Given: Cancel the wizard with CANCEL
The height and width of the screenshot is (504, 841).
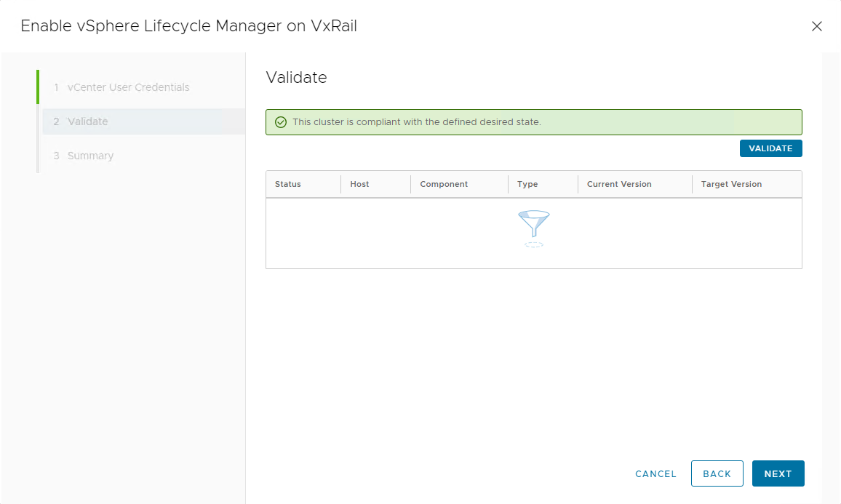Looking at the screenshot, I should [x=655, y=473].
